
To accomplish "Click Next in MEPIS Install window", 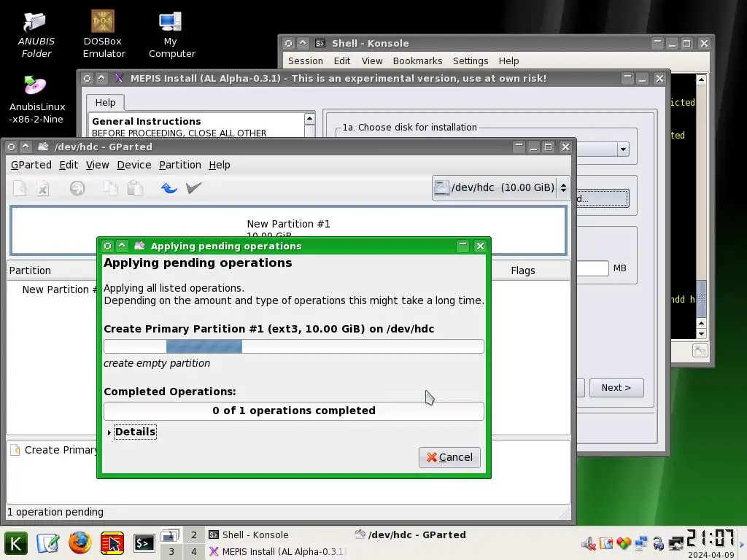I will point(616,388).
